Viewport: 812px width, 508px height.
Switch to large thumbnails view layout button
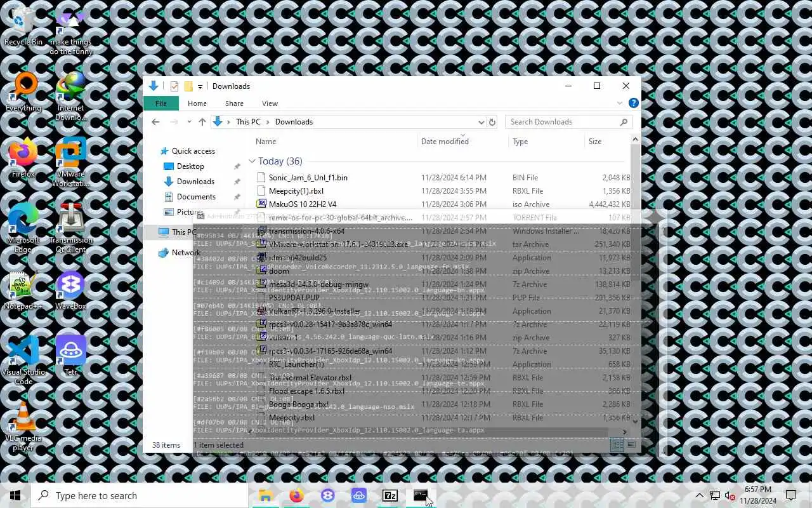pyautogui.click(x=631, y=444)
